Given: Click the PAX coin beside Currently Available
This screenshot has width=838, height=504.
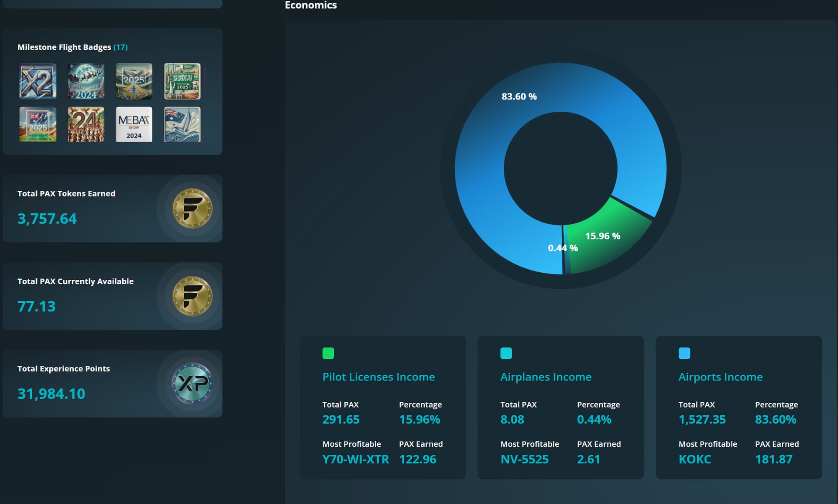Looking at the screenshot, I should (x=192, y=296).
